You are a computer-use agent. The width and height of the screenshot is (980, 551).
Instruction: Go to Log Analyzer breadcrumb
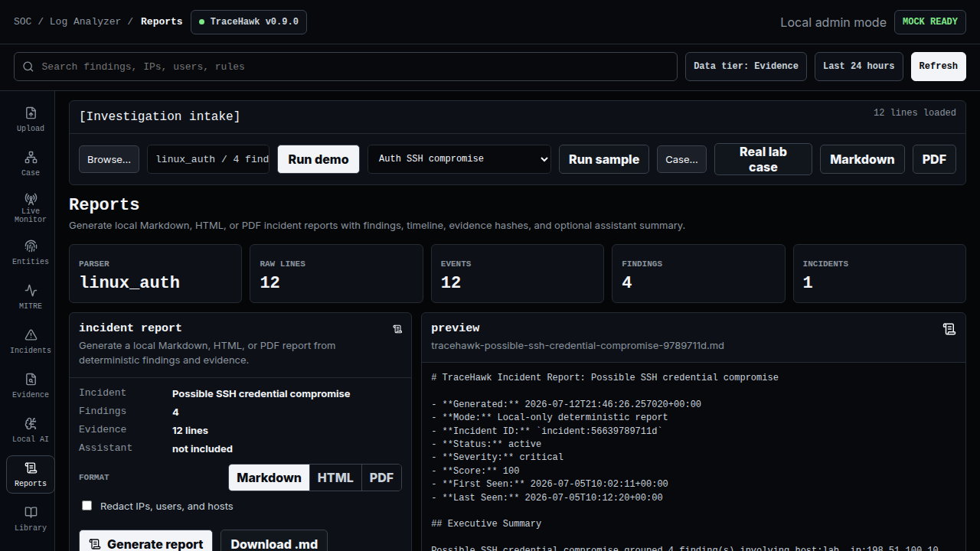(x=85, y=21)
